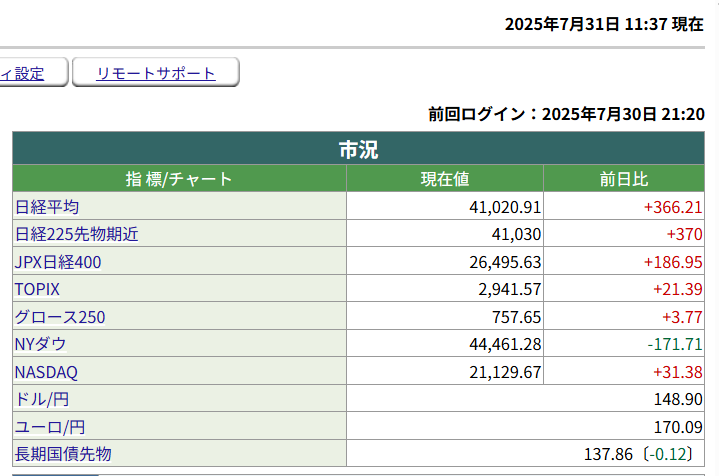
Task: Click the 現在値 column header
Action: 444,180
